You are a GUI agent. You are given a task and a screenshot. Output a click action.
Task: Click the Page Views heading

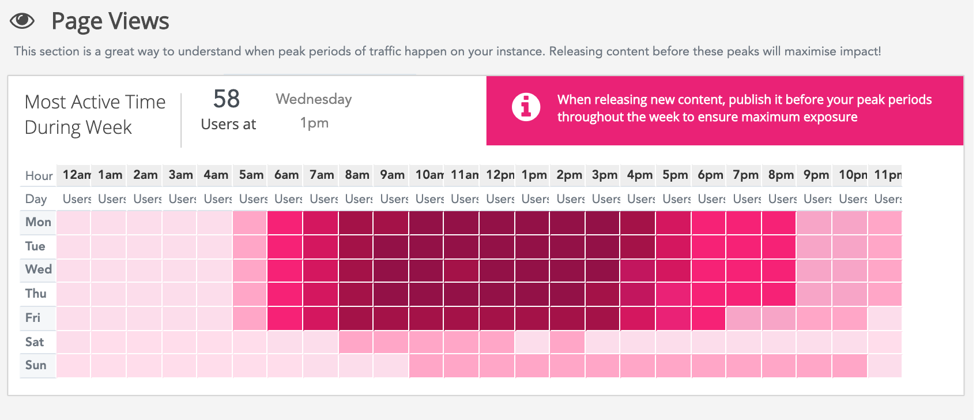110,21
